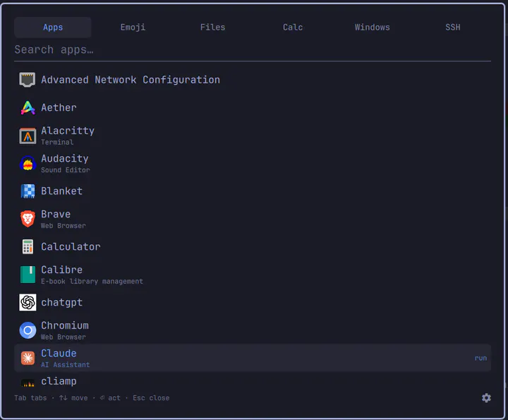Screen dimensions: 508x420
Task: Click the Alacritty terminal icon
Action: [28, 136]
